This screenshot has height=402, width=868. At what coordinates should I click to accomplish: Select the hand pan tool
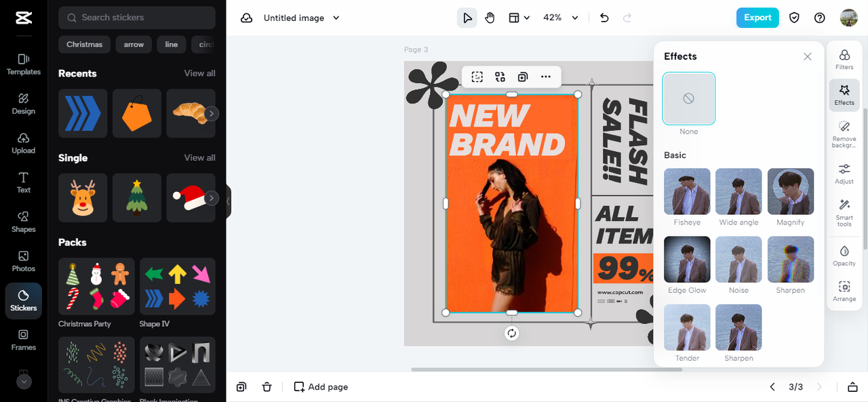(490, 18)
